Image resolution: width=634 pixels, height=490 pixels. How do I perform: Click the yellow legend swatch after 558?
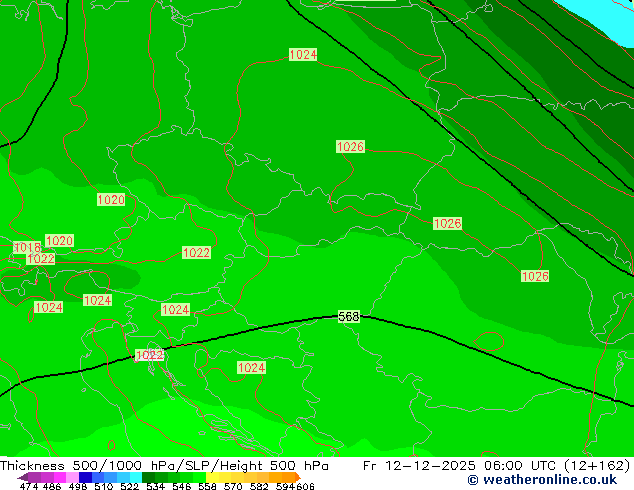point(212,477)
